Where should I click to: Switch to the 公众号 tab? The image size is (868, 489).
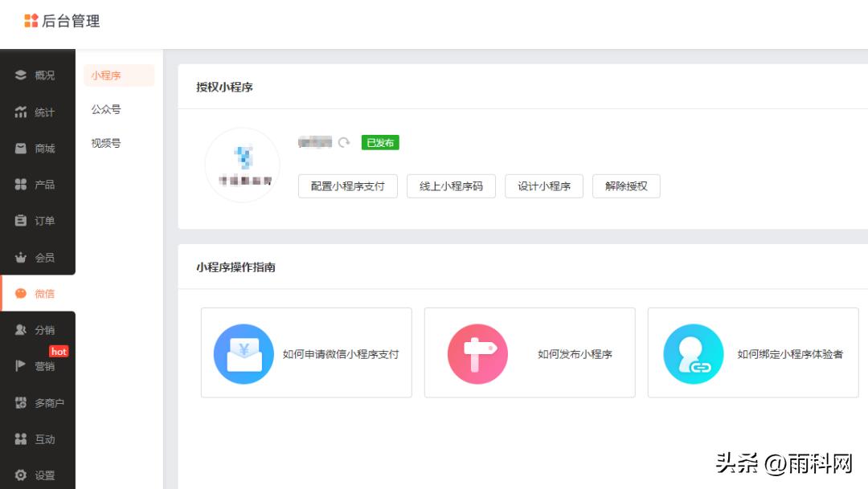pyautogui.click(x=105, y=109)
